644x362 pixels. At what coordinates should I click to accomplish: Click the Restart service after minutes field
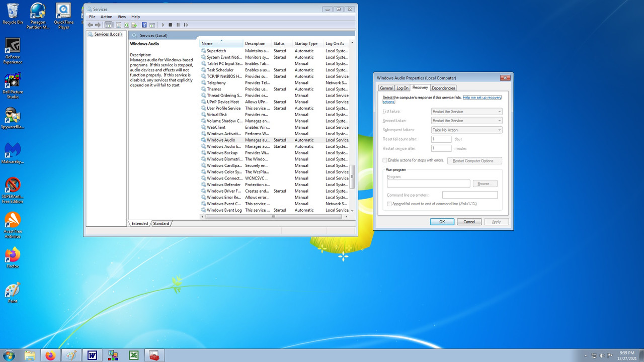[441, 148]
